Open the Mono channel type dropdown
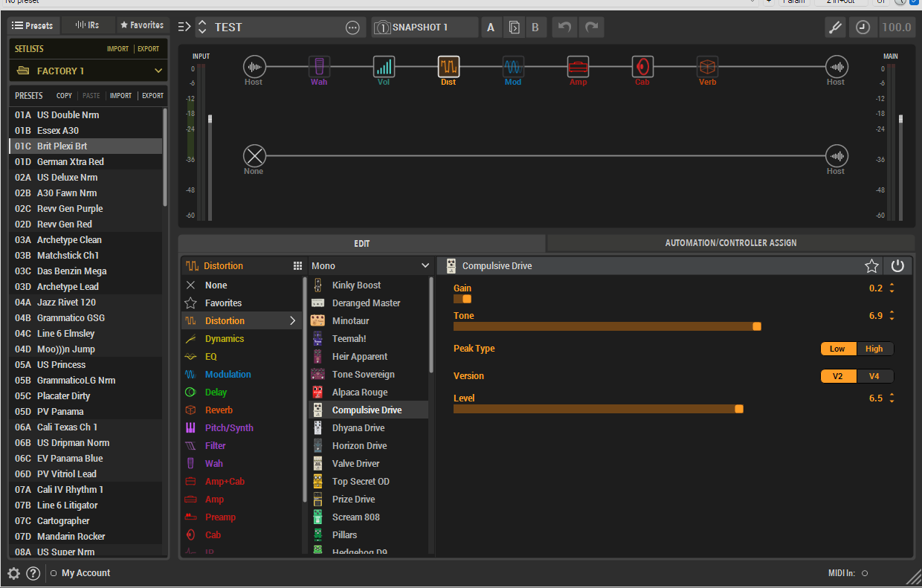 click(370, 265)
